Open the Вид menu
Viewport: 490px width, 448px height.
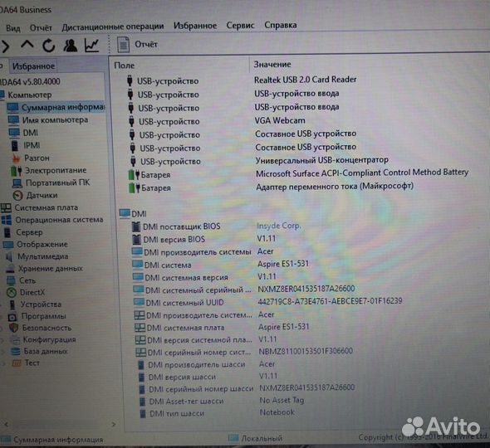click(13, 28)
